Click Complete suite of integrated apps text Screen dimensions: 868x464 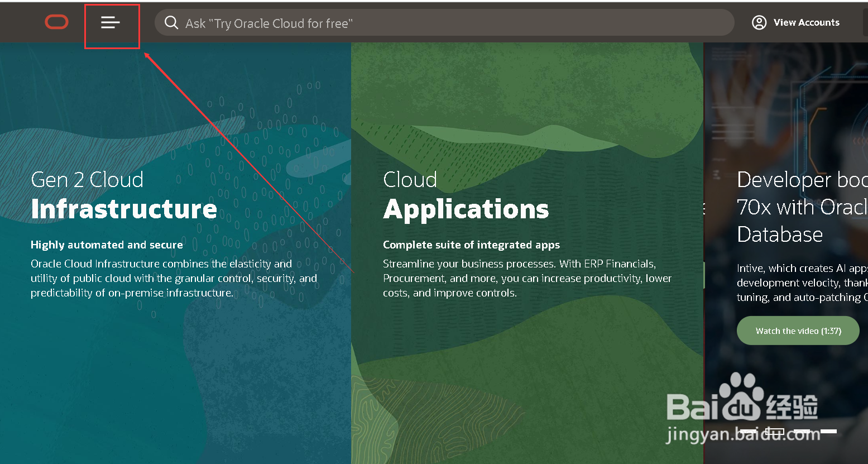click(x=471, y=245)
